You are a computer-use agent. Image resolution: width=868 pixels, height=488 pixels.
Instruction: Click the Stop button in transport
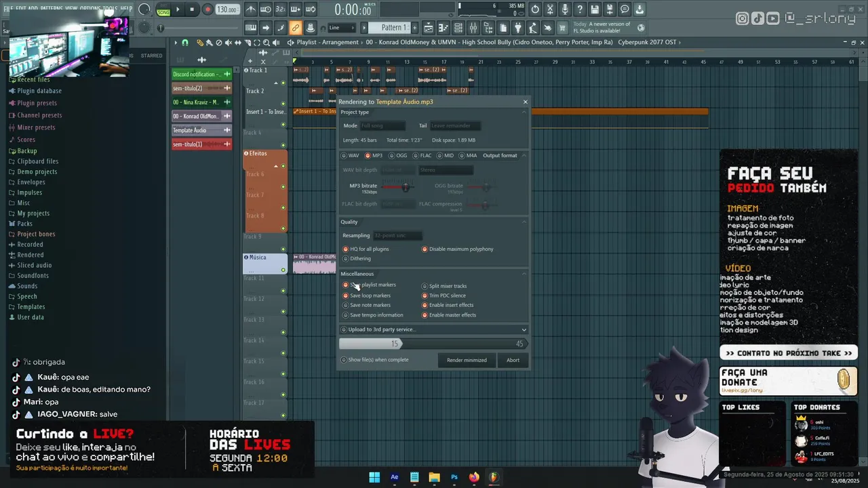[192, 9]
